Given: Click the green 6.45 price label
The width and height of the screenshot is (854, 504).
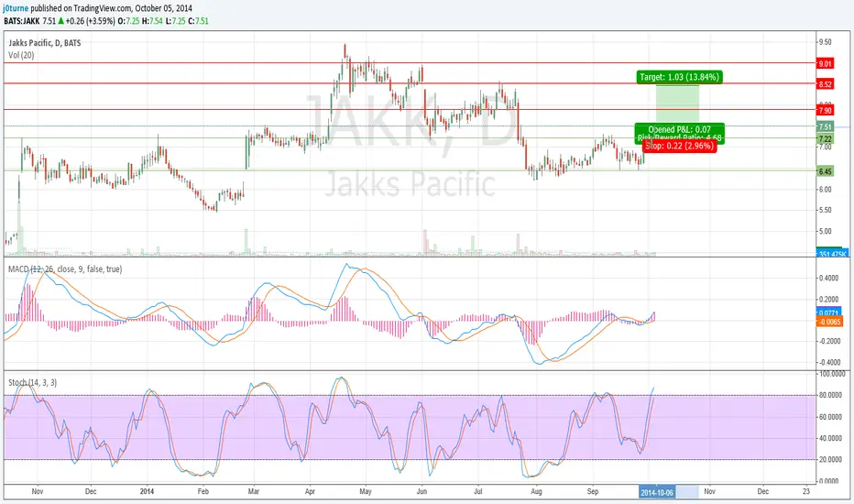Looking at the screenshot, I should click(x=825, y=171).
